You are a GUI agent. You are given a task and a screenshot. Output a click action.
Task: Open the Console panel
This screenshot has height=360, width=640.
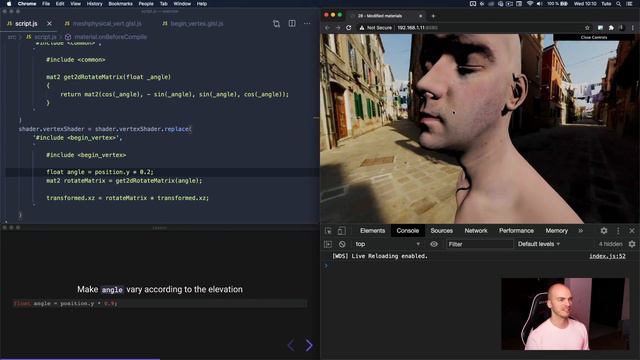[407, 231]
